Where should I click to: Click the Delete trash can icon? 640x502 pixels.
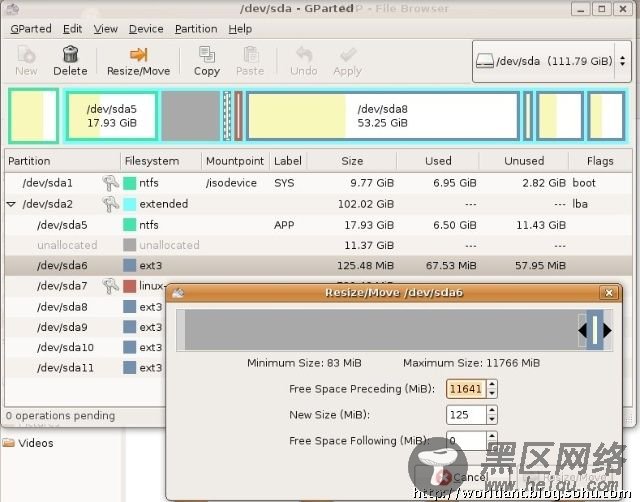pos(70,54)
